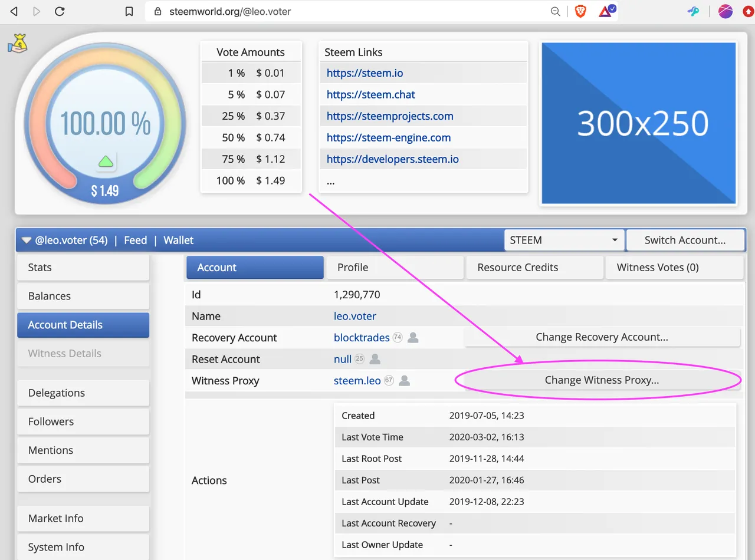Expand more Steem Links via the ellipsis

tap(330, 182)
